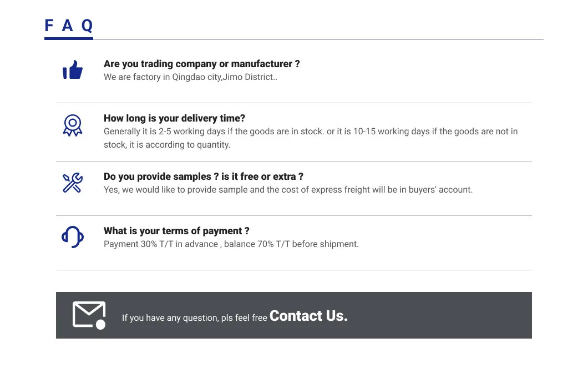Image resolution: width=588 pixels, height=368 pixels.
Task: Click the bold Contact Us text
Action: [x=308, y=316]
